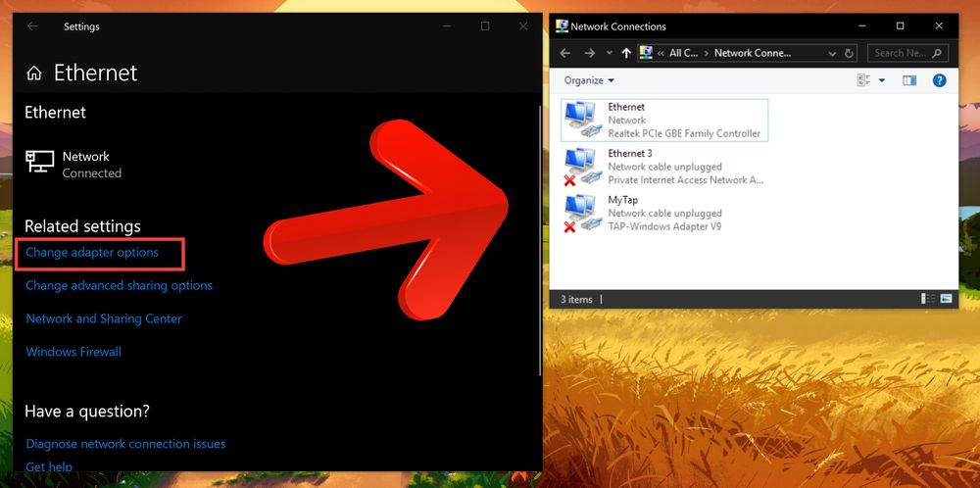Switch to large icons view in status bar
Image resolution: width=980 pixels, height=488 pixels.
[946, 299]
